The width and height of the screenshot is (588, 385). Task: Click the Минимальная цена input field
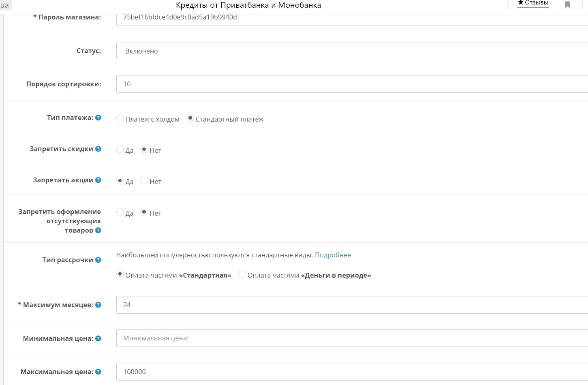tap(352, 338)
